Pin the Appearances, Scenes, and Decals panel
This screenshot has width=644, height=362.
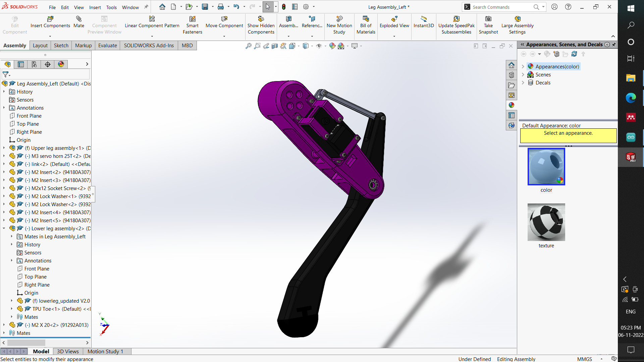coord(614,44)
